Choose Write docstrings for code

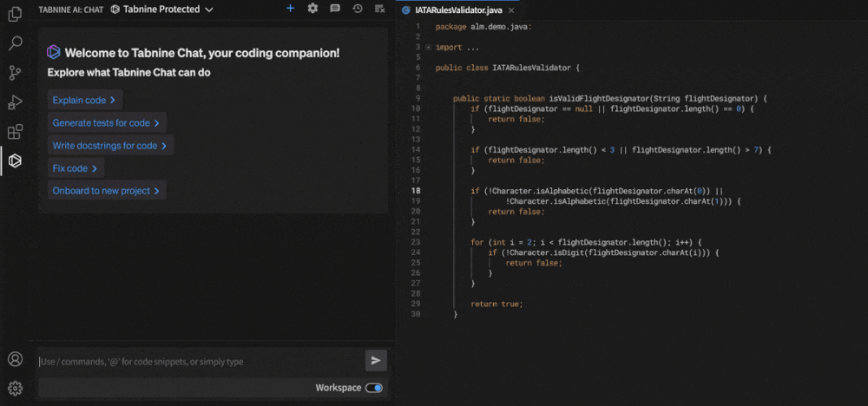point(110,146)
